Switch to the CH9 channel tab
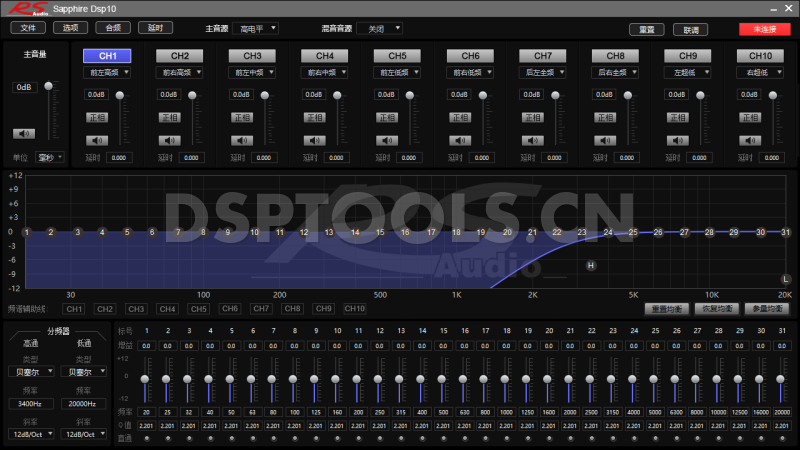This screenshot has width=800, height=450. (687, 56)
